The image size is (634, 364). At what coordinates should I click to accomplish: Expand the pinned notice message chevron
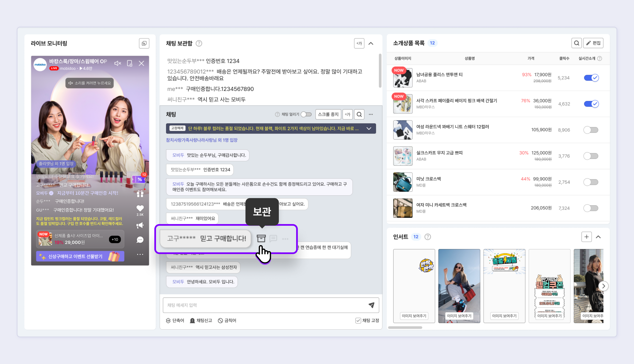[369, 128]
